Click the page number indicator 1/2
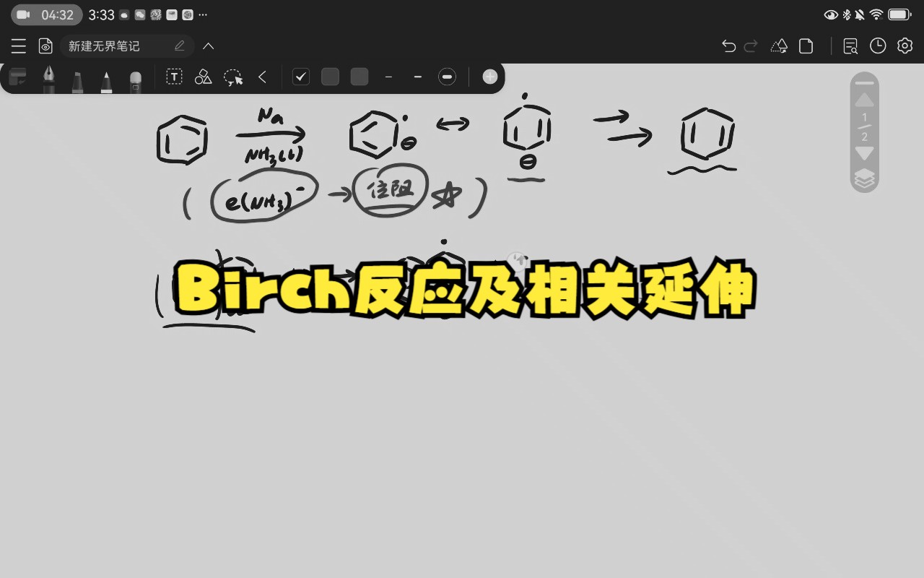Image resolution: width=924 pixels, height=578 pixels. click(x=864, y=126)
